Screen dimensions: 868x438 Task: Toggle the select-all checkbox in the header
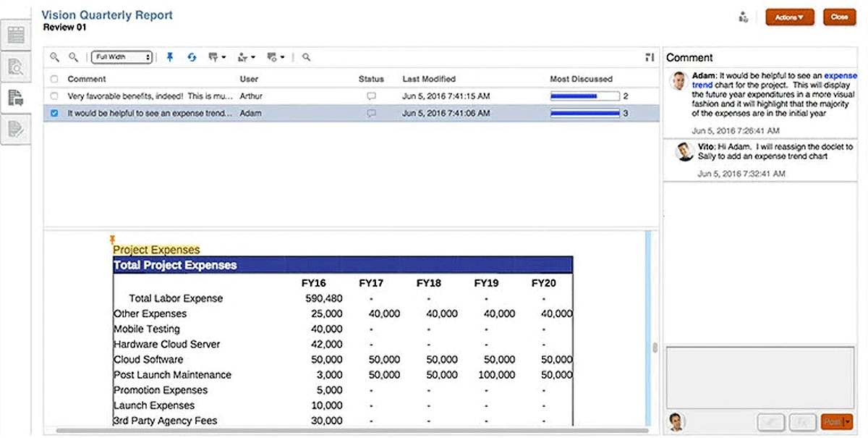click(x=54, y=79)
